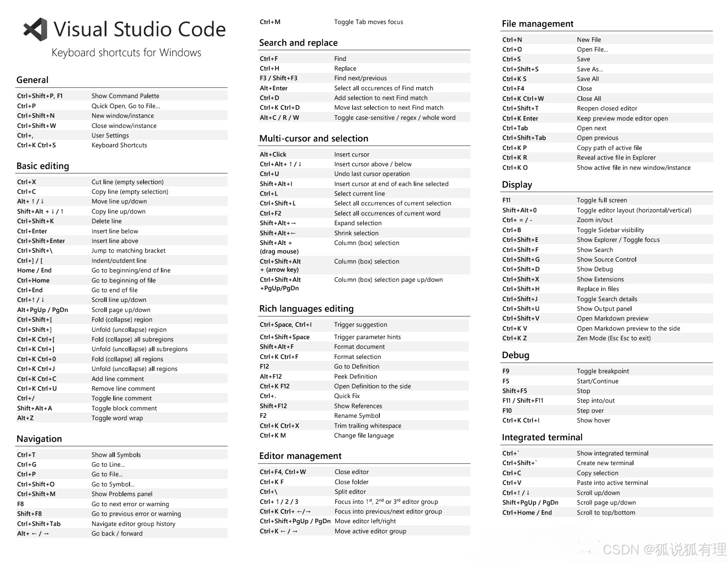This screenshot has width=728, height=562.
Task: Click the 'Go to Definition' description
Action: click(357, 366)
